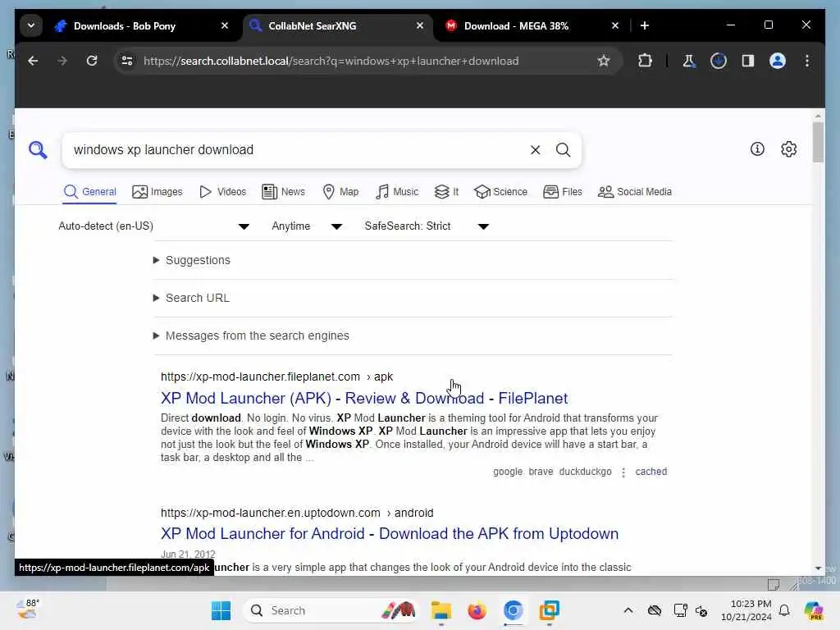840x630 pixels.
Task: Click the uptodown.com result URL text
Action: (x=297, y=513)
